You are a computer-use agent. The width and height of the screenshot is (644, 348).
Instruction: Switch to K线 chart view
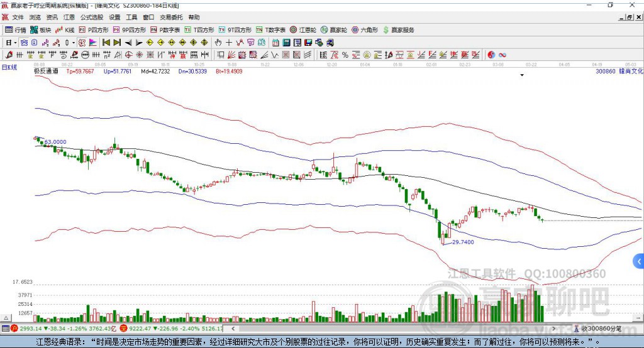pos(65,30)
